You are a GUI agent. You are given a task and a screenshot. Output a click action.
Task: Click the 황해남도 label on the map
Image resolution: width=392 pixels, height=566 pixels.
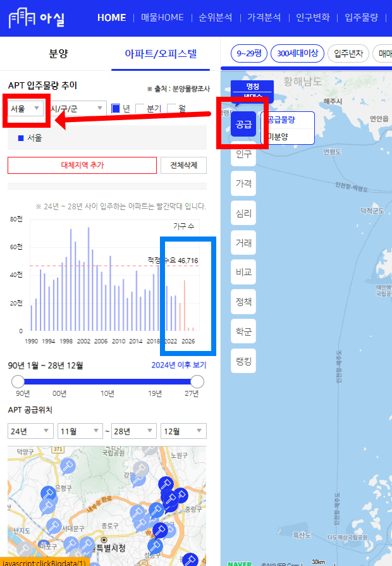click(x=302, y=81)
